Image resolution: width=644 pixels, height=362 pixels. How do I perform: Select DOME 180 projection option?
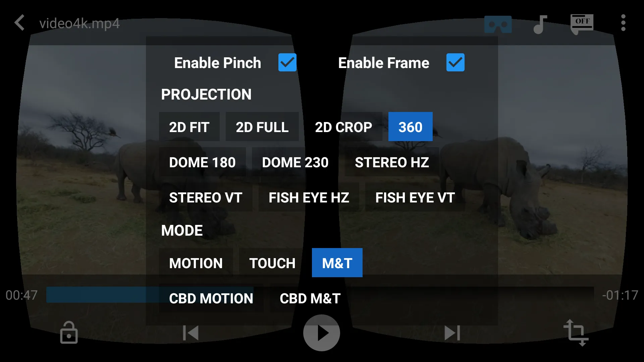pos(203,162)
